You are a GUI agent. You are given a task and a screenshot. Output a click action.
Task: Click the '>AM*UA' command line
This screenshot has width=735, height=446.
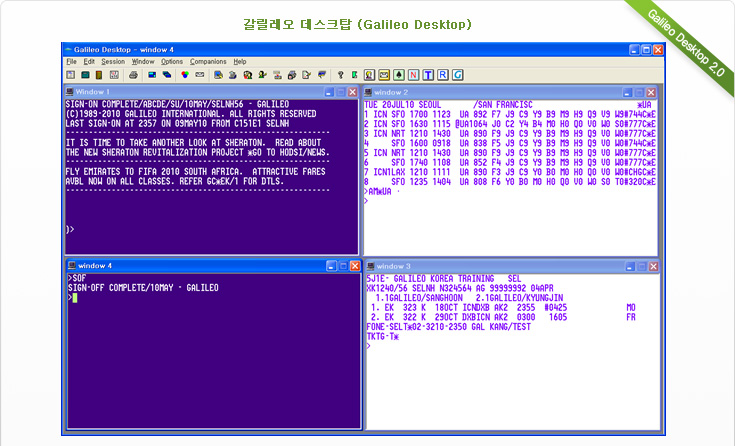[x=378, y=191]
